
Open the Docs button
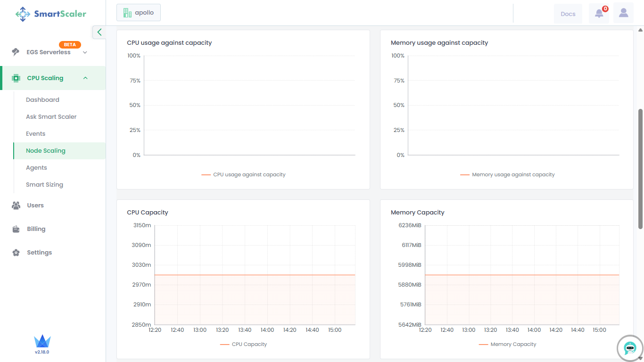tap(568, 14)
